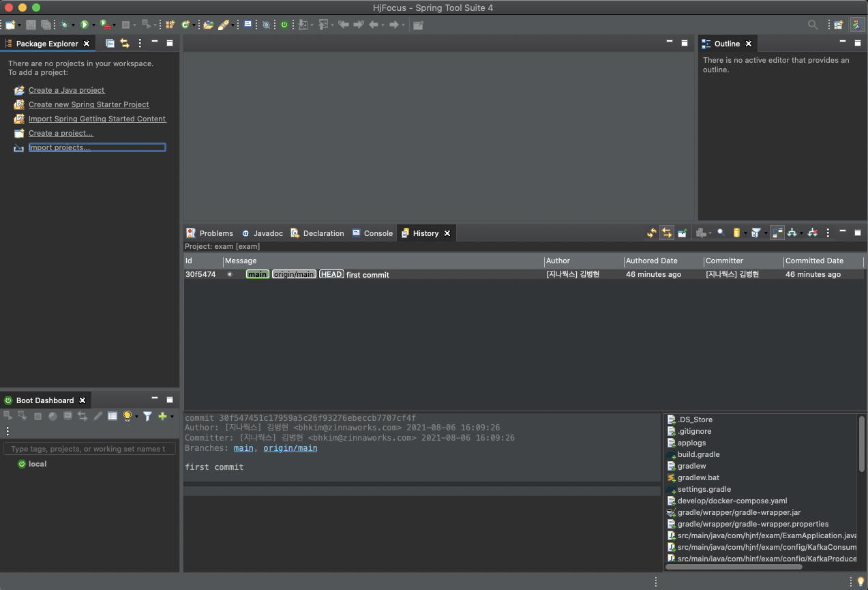Click the funnel filter icon in Boot Dashboard

(x=147, y=416)
